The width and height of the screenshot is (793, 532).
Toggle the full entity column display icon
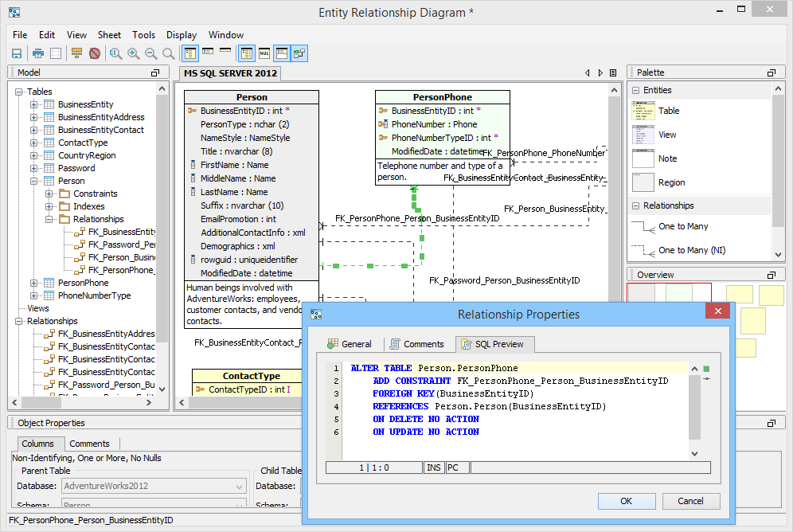click(190, 53)
